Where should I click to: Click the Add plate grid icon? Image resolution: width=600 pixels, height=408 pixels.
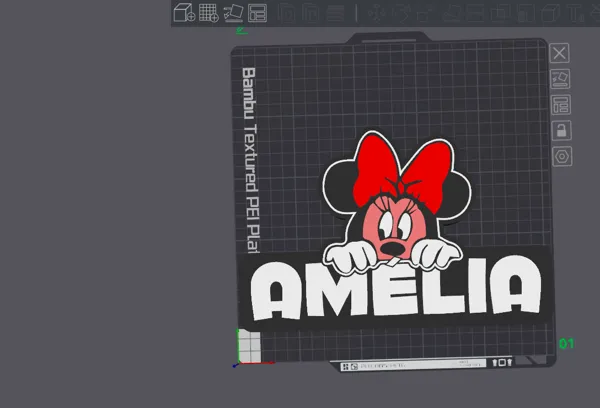point(209,13)
